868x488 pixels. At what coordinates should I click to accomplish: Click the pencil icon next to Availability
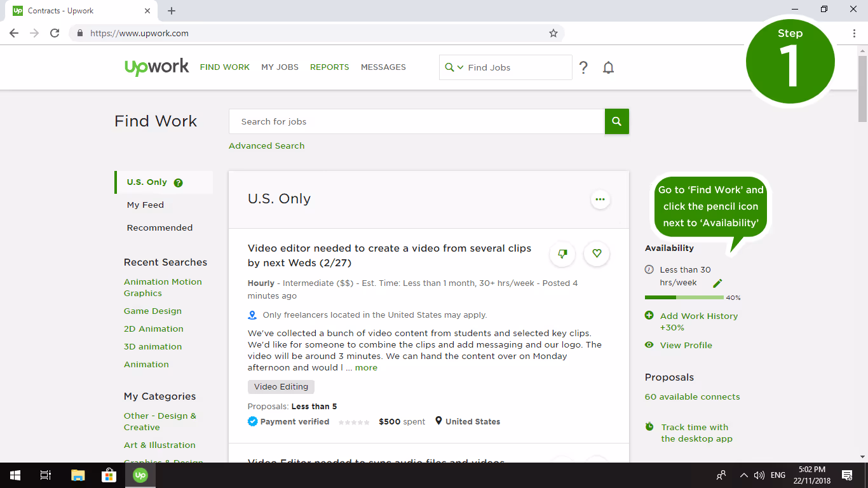717,283
